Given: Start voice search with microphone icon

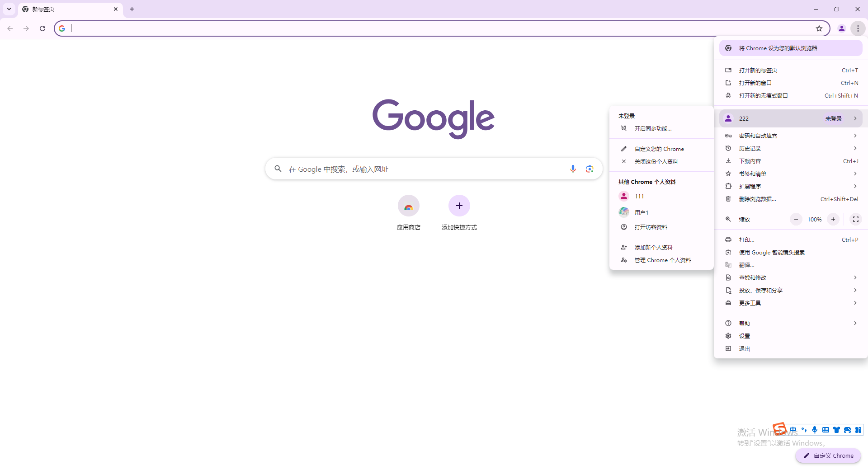Looking at the screenshot, I should point(573,169).
